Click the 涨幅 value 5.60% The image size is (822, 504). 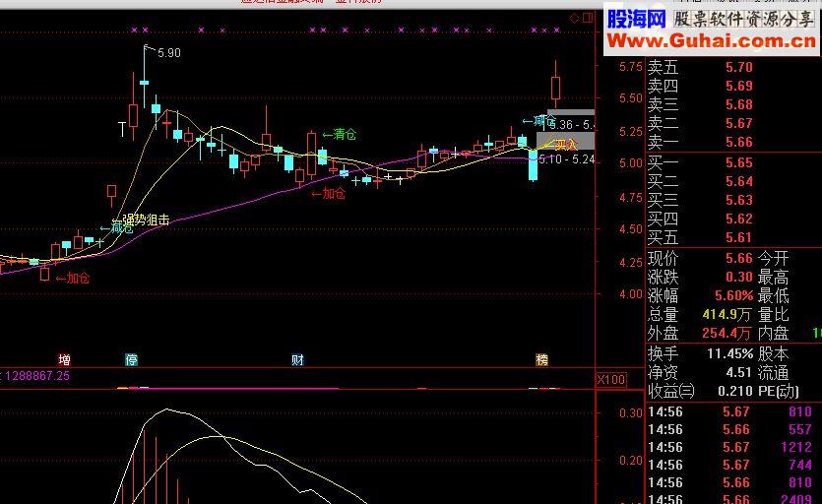(734, 295)
